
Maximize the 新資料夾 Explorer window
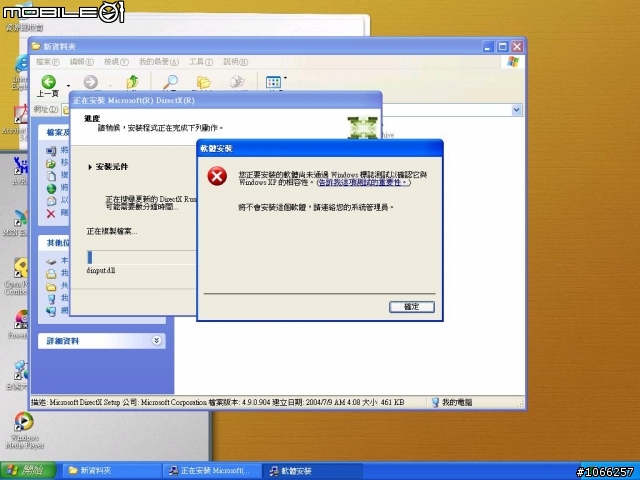coord(502,47)
